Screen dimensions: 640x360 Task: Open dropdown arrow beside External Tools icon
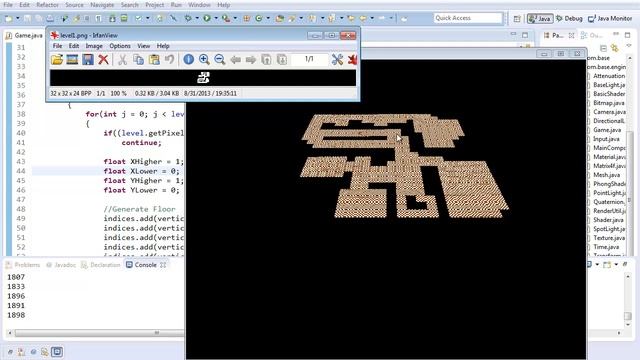tap(235, 18)
